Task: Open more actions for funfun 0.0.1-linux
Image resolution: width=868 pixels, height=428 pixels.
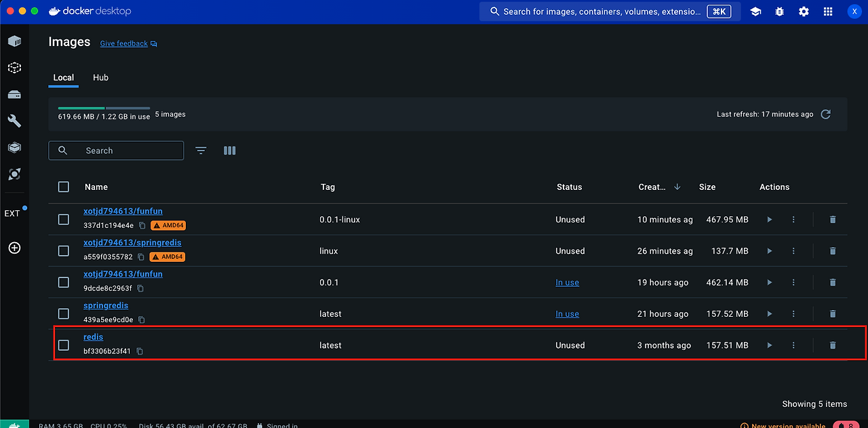Action: tap(793, 220)
